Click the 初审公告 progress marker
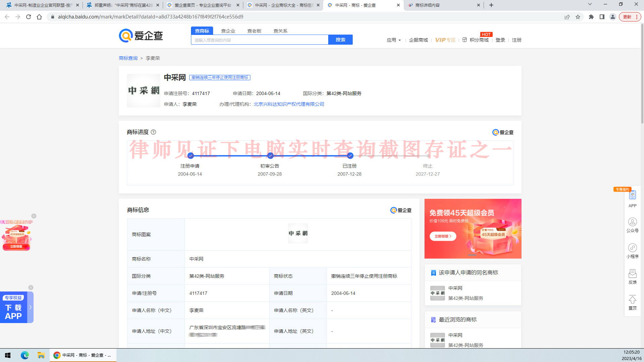Image resolution: width=644 pixels, height=362 pixels. [x=270, y=155]
